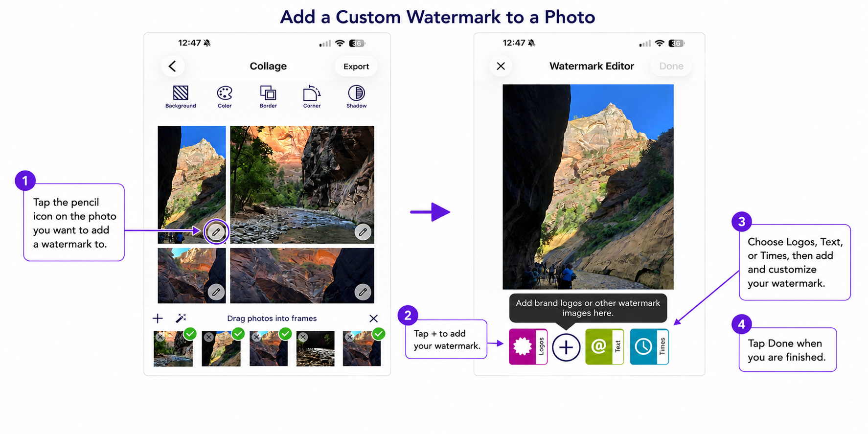Open the Border tool
This screenshot has width=868, height=434.
point(268,96)
